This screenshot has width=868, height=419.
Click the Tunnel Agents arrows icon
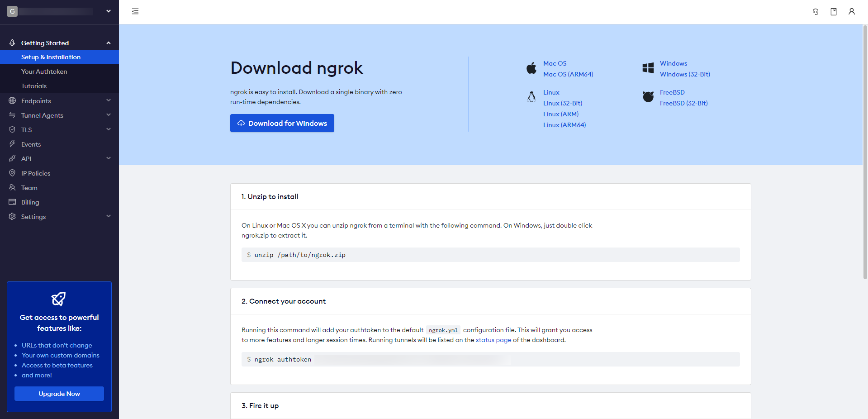tap(12, 115)
